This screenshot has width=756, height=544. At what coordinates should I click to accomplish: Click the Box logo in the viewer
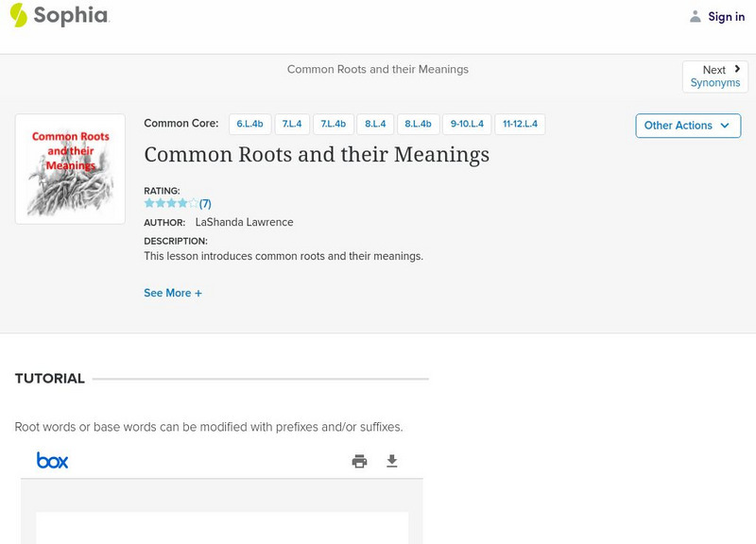tap(52, 461)
